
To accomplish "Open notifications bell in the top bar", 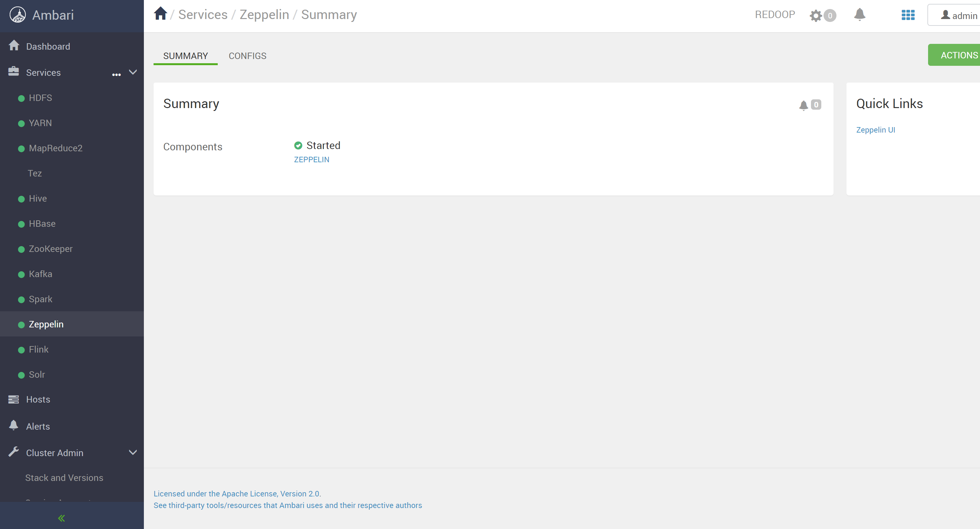I will 859,15.
